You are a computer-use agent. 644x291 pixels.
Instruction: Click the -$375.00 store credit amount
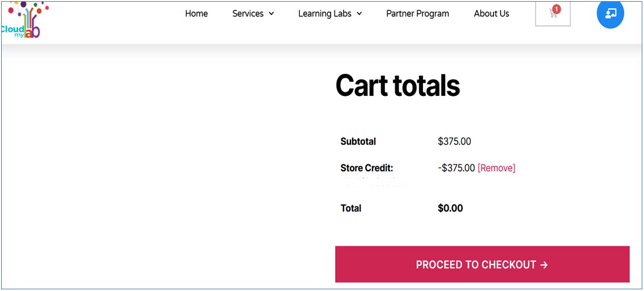coord(456,168)
